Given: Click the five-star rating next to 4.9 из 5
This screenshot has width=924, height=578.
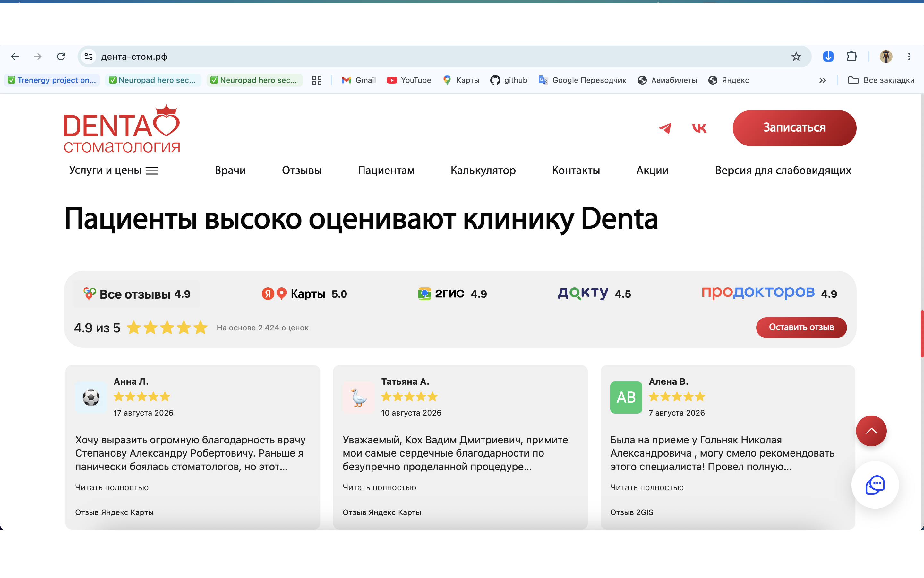Looking at the screenshot, I should [x=167, y=328].
